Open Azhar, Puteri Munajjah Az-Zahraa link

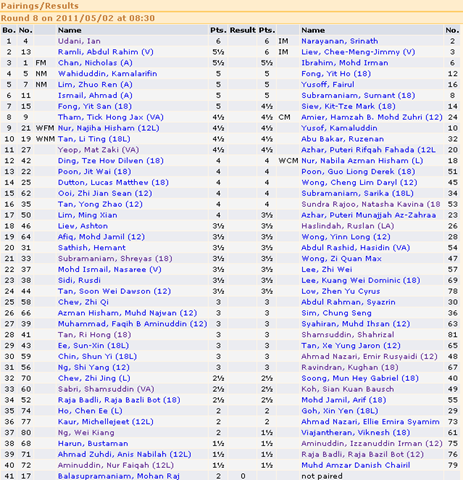(369, 215)
